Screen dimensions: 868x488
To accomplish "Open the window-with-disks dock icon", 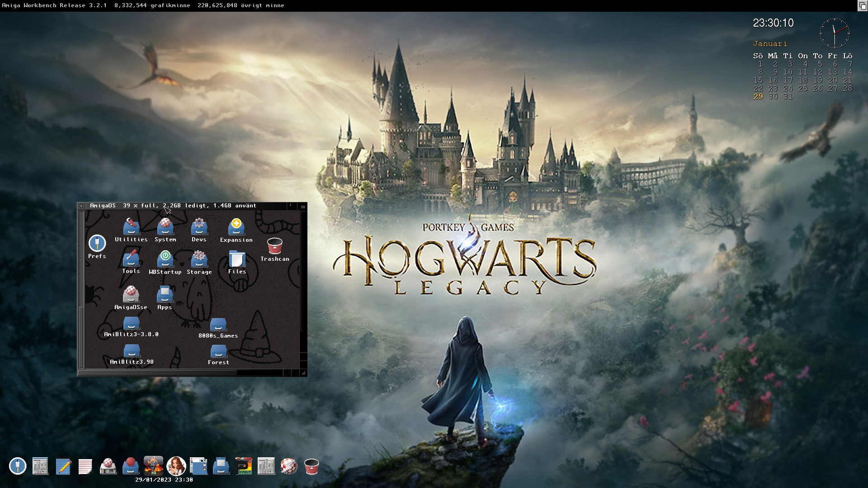I will (x=198, y=466).
